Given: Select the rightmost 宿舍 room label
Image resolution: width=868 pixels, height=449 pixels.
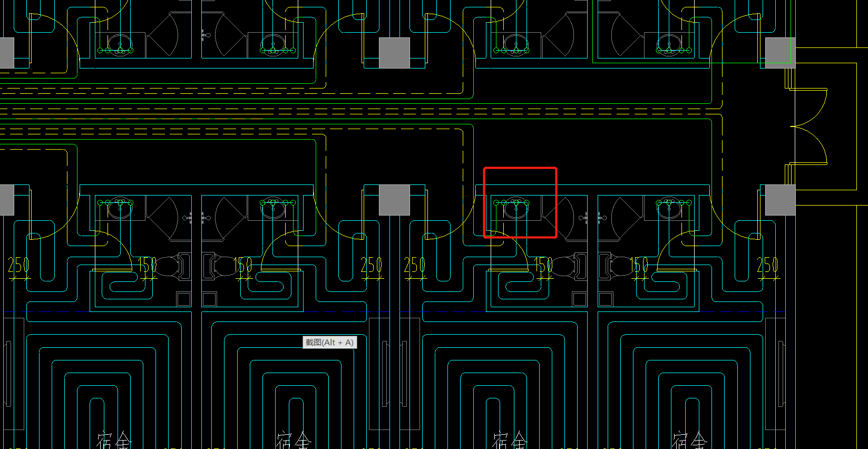Looking at the screenshot, I should pyautogui.click(x=689, y=440).
